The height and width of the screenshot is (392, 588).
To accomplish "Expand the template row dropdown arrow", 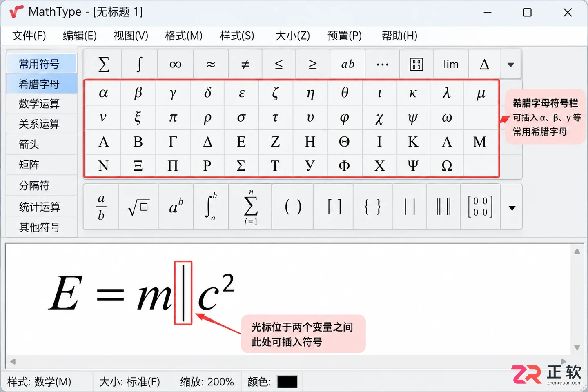I will point(512,208).
